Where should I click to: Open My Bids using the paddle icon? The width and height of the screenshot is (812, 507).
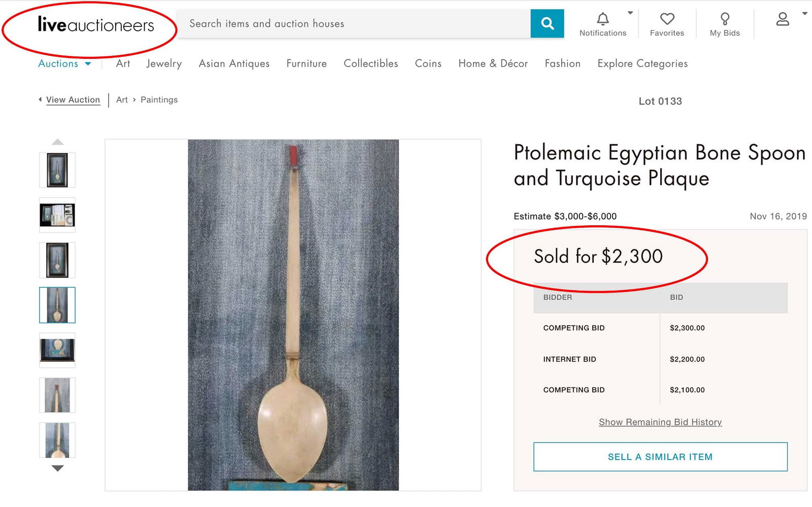point(725,19)
